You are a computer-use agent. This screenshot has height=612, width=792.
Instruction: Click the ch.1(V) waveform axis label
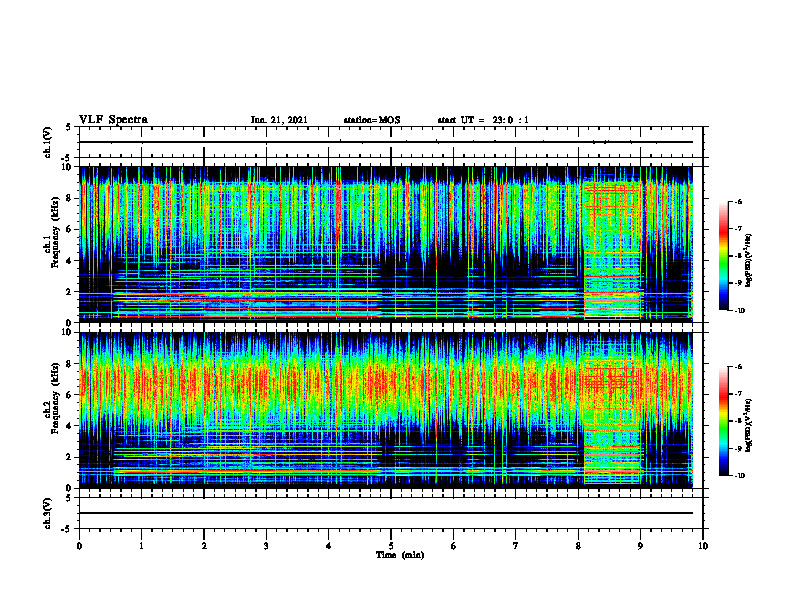[x=48, y=142]
